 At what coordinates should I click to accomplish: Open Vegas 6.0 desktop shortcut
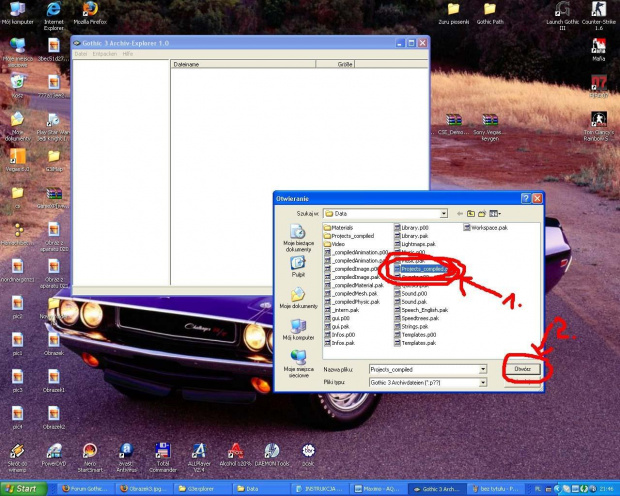(17, 160)
